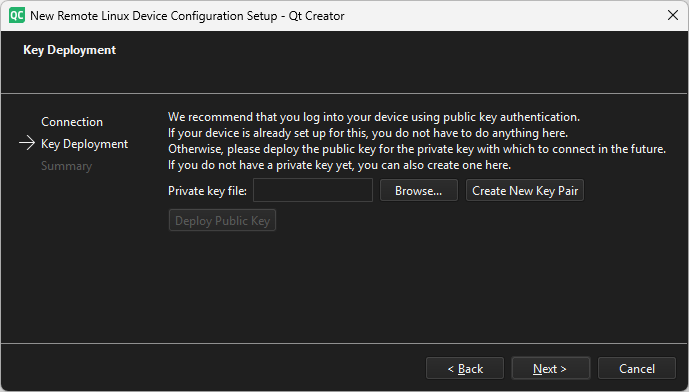Click the Key Deployment page heading
The height and width of the screenshot is (392, 689).
69,50
